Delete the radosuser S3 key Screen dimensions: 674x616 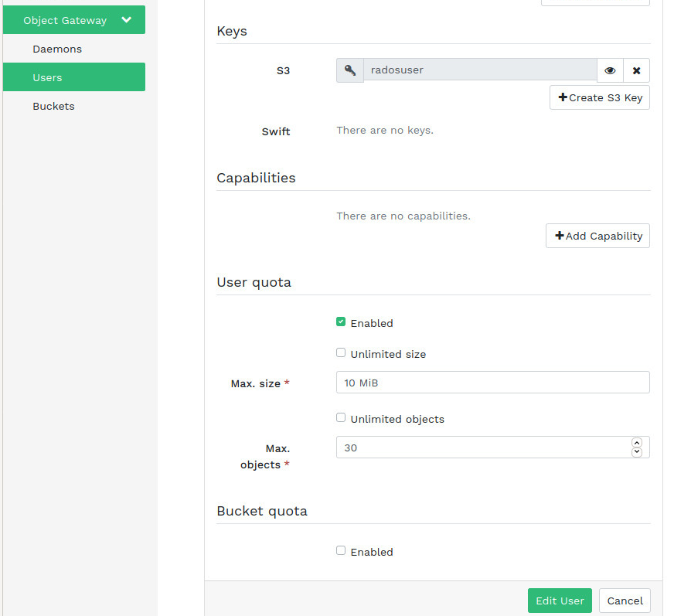pos(636,70)
